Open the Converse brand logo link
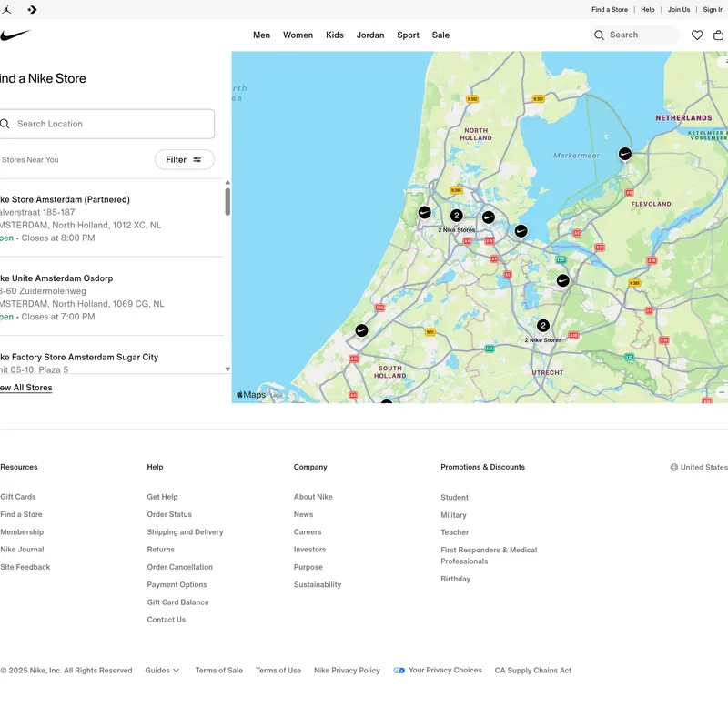The image size is (728, 728). click(x=32, y=9)
